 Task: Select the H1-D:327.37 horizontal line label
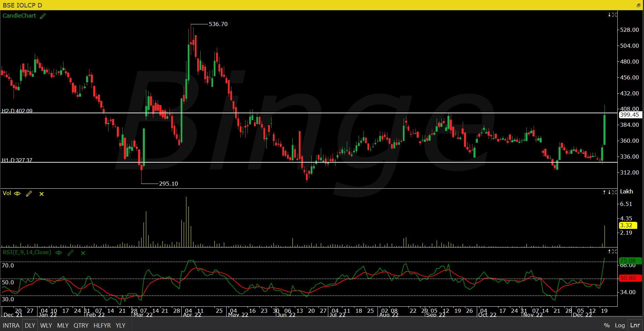pyautogui.click(x=17, y=160)
